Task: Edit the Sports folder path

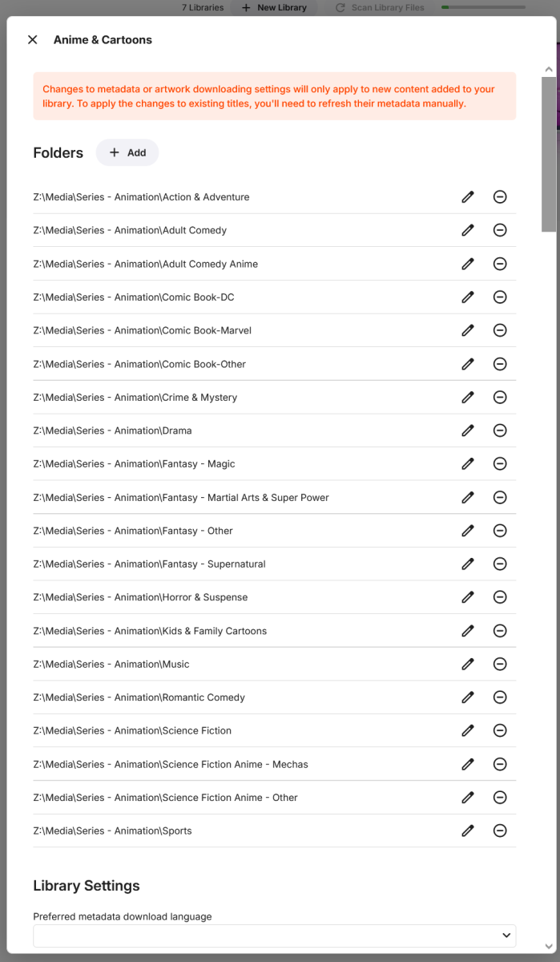Action: [468, 831]
